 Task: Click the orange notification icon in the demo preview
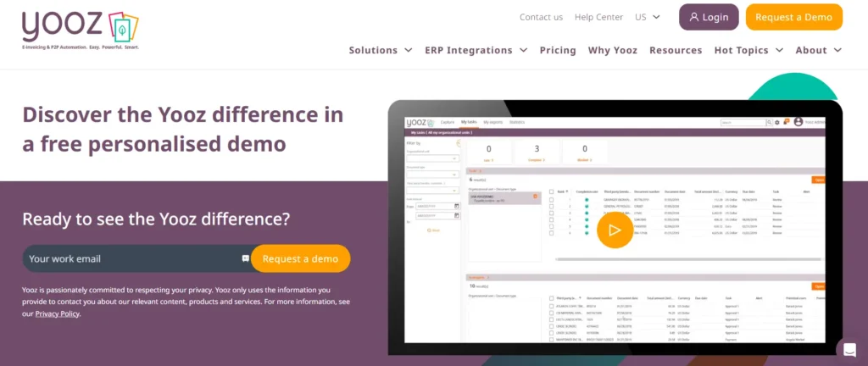[x=786, y=122]
